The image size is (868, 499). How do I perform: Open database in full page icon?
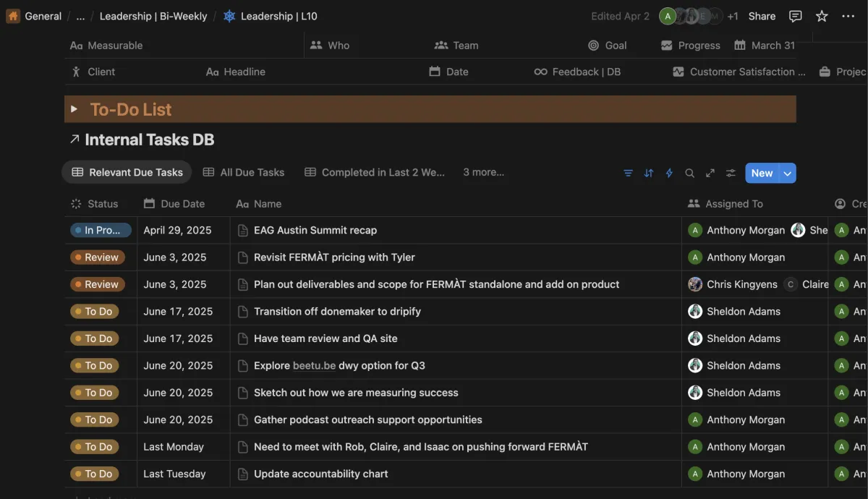710,173
